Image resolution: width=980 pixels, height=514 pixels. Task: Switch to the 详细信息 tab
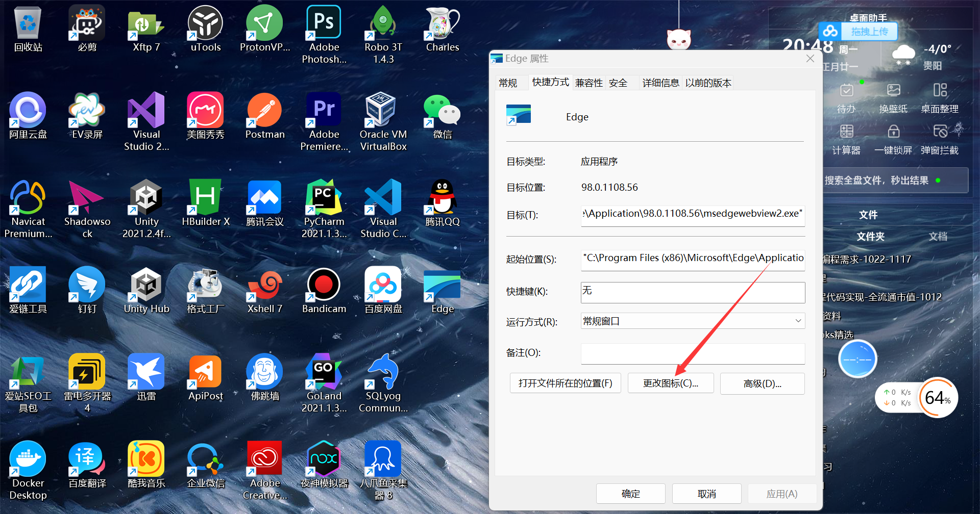(x=660, y=82)
